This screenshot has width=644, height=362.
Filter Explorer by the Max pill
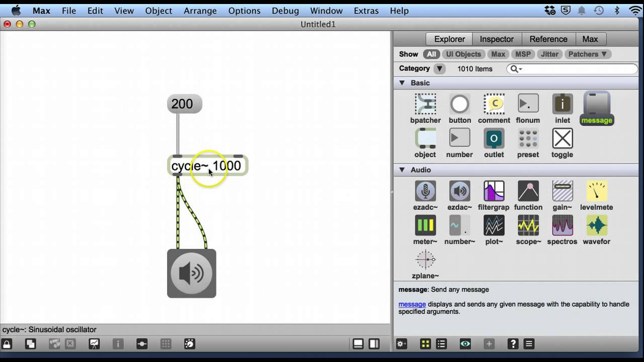coord(498,54)
